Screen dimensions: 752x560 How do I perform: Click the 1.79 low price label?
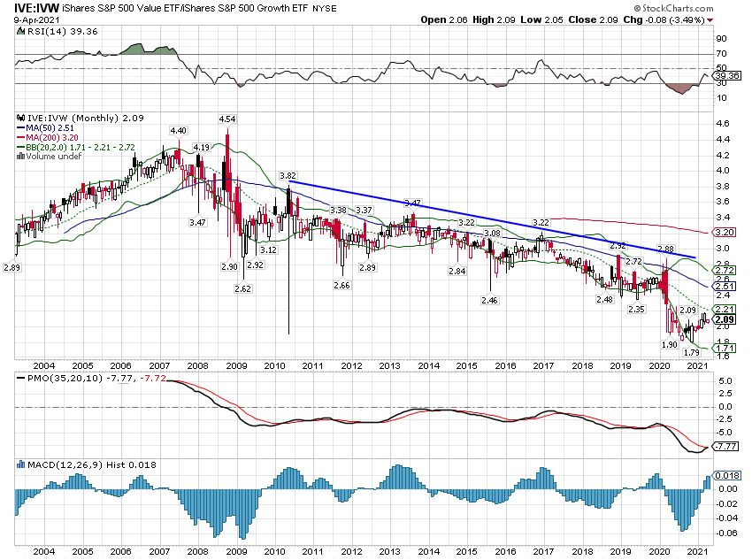point(692,352)
